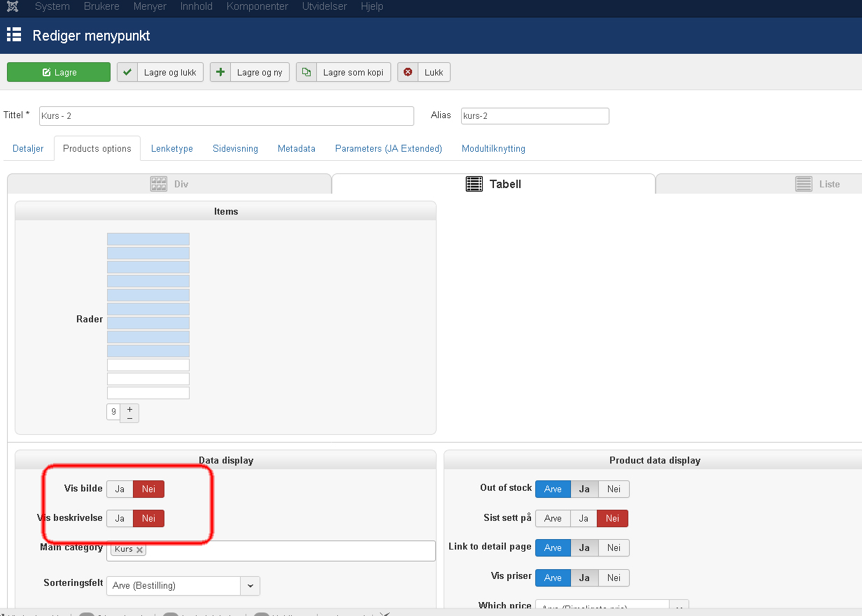
Task: Switch to the Detaljer tab
Action: pyautogui.click(x=28, y=148)
